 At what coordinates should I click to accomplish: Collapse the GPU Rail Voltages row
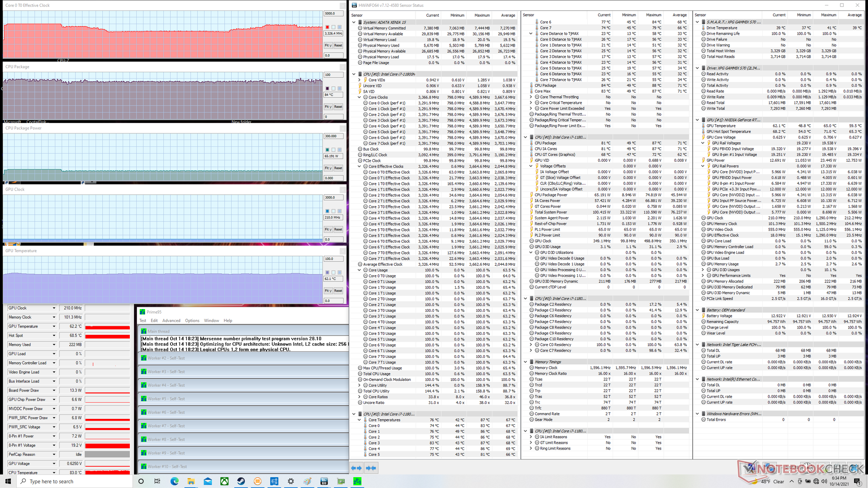click(x=703, y=143)
